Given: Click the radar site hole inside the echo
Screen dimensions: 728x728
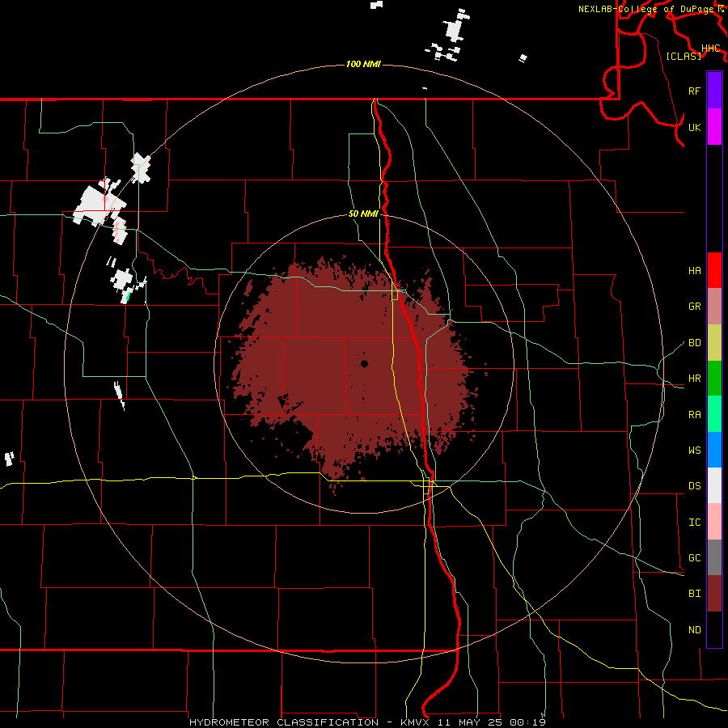Looking at the screenshot, I should tap(364, 363).
